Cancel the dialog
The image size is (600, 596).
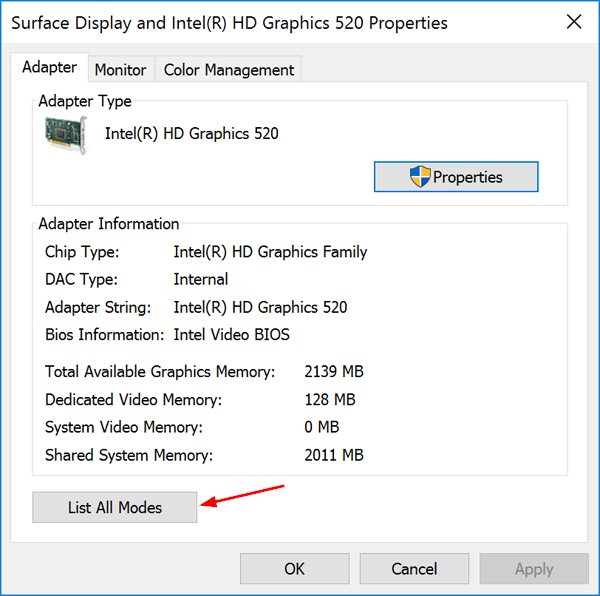point(414,569)
